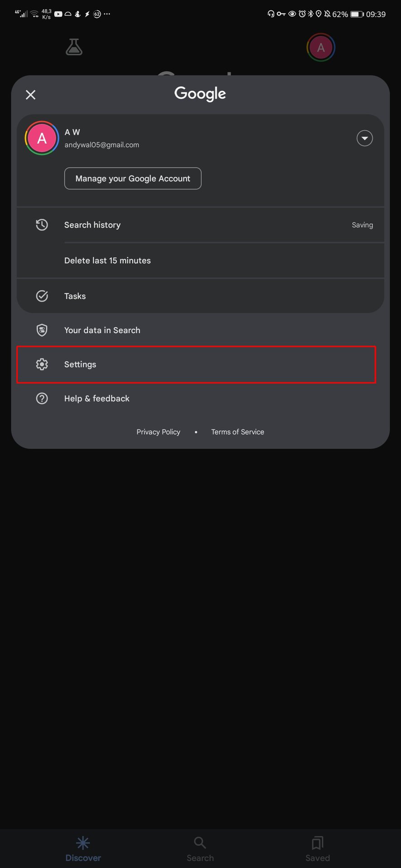
Task: Click the Settings gear icon
Action: pos(42,364)
